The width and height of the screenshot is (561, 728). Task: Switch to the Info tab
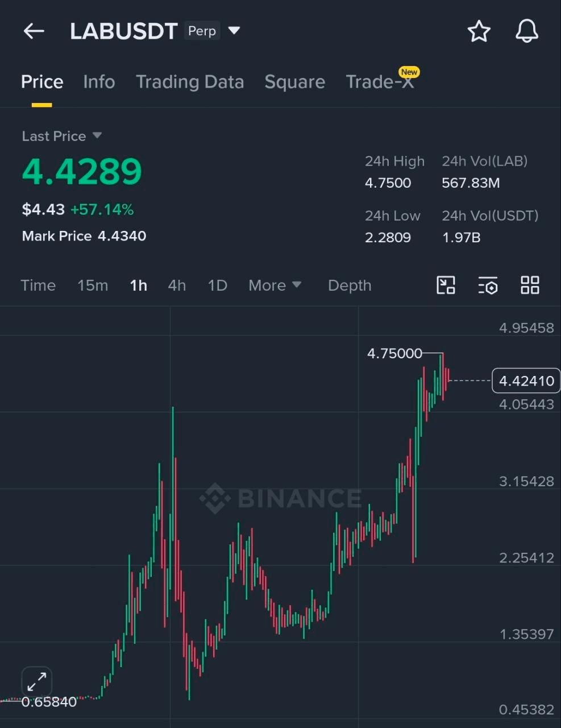pyautogui.click(x=99, y=82)
